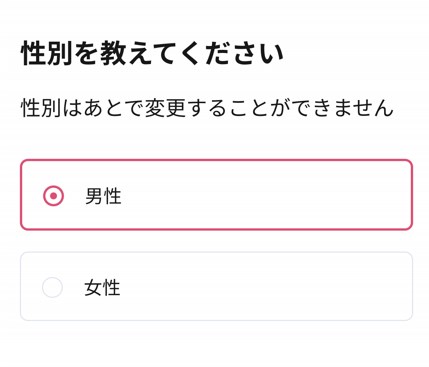The image size is (429, 367).
Task: Click the heading 性別を教えてください
Action: (x=152, y=53)
